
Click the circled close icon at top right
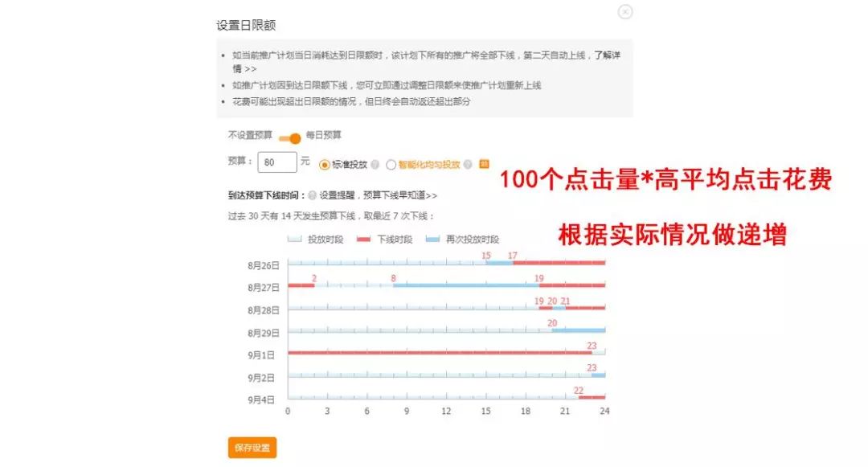point(625,12)
